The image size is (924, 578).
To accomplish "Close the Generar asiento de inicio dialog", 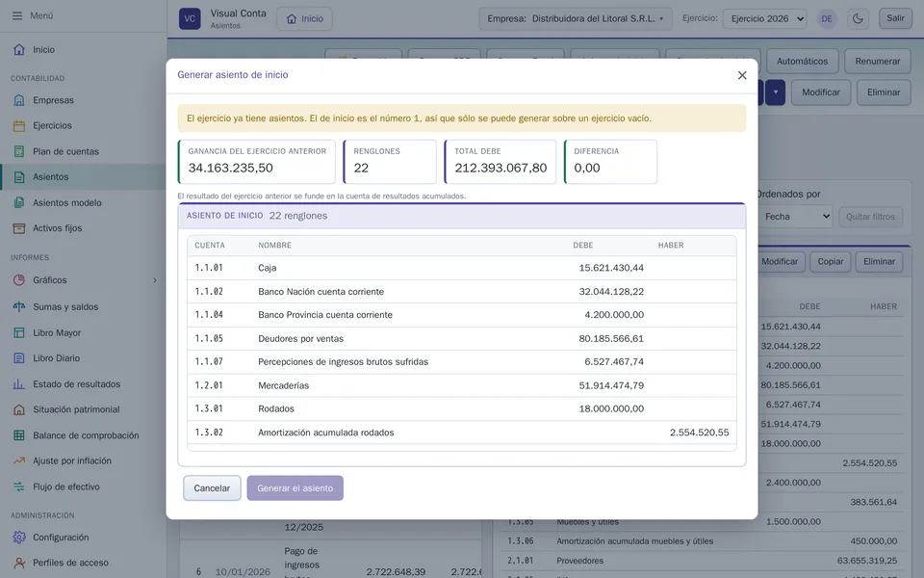I will pyautogui.click(x=742, y=75).
